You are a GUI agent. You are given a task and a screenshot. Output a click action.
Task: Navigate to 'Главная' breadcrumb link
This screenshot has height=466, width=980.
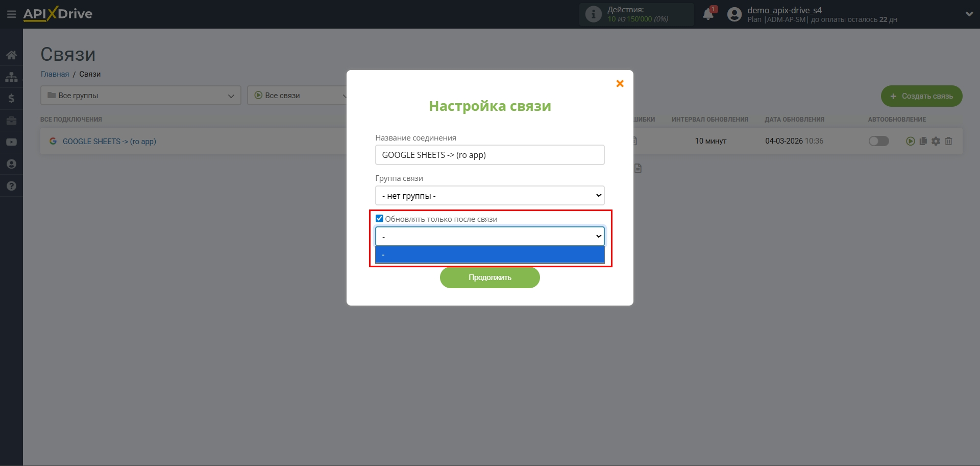(55, 74)
